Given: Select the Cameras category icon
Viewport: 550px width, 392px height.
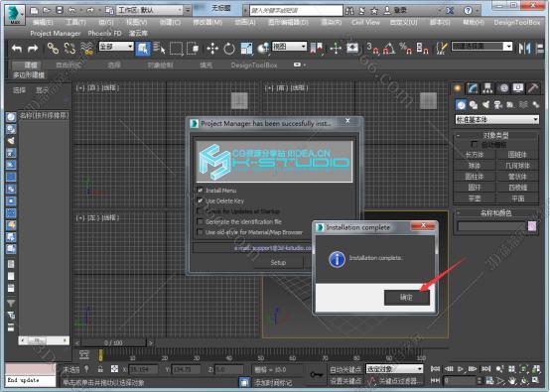Looking at the screenshot, I should (498, 104).
